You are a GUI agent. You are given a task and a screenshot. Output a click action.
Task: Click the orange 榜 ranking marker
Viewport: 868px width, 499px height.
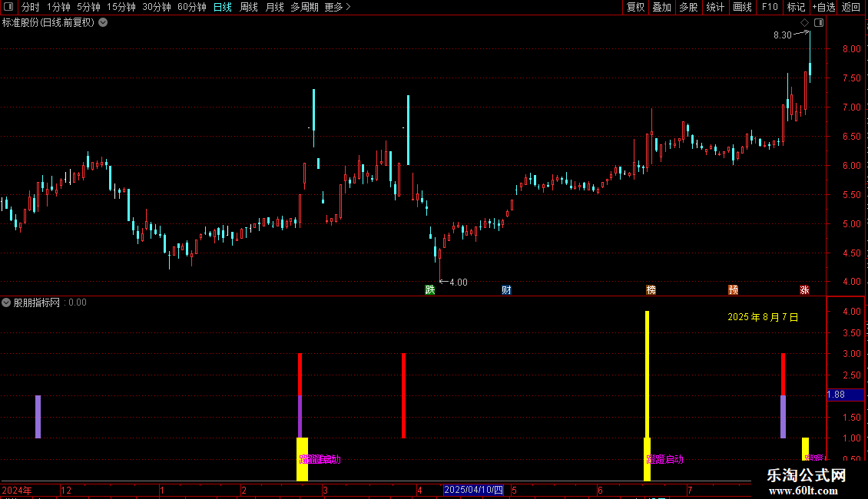[x=651, y=290]
